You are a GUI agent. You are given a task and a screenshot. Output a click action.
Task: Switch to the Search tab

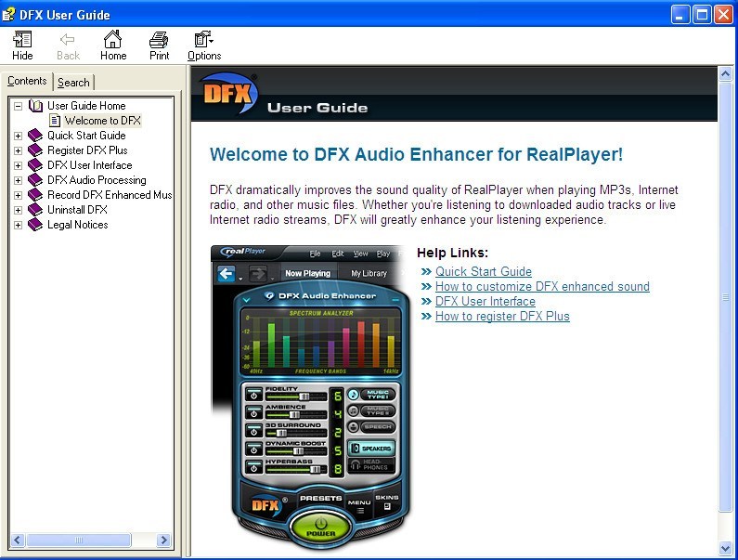pos(73,83)
